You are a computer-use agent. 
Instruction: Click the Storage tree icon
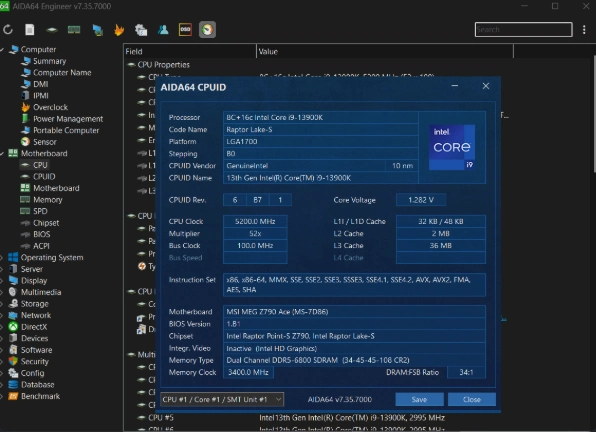click(13, 304)
